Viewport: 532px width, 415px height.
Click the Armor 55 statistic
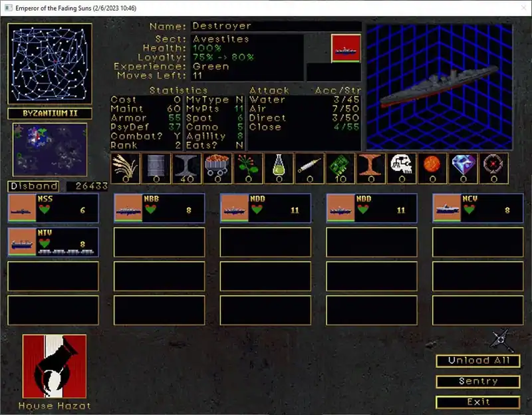146,118
